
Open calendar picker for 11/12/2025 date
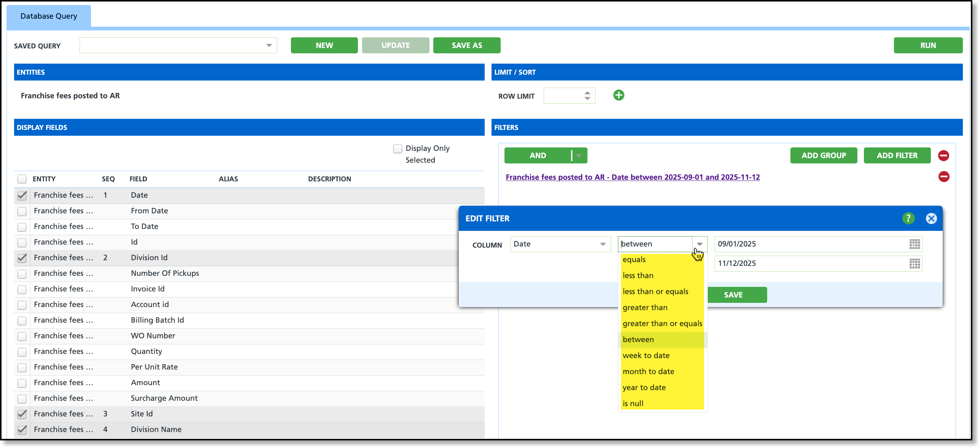tap(915, 264)
